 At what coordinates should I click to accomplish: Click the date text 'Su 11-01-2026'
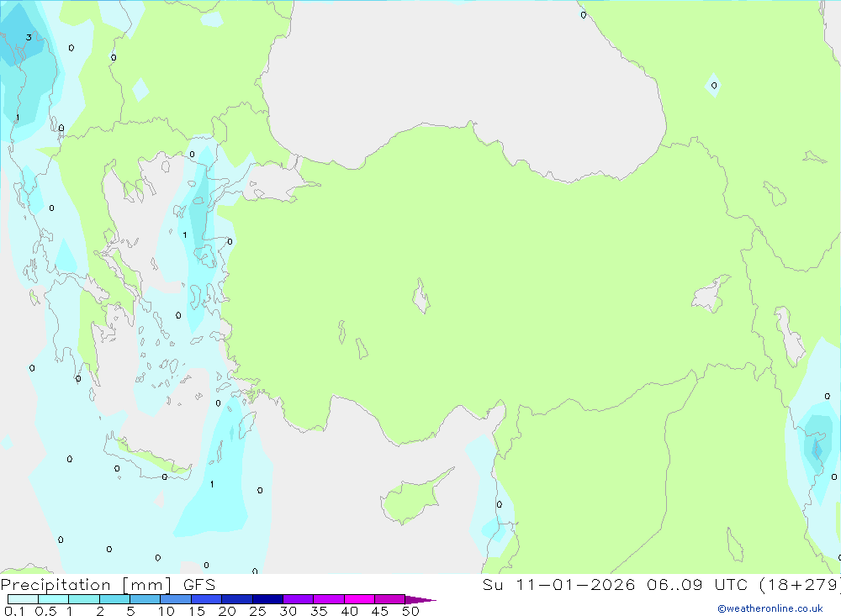click(x=558, y=584)
